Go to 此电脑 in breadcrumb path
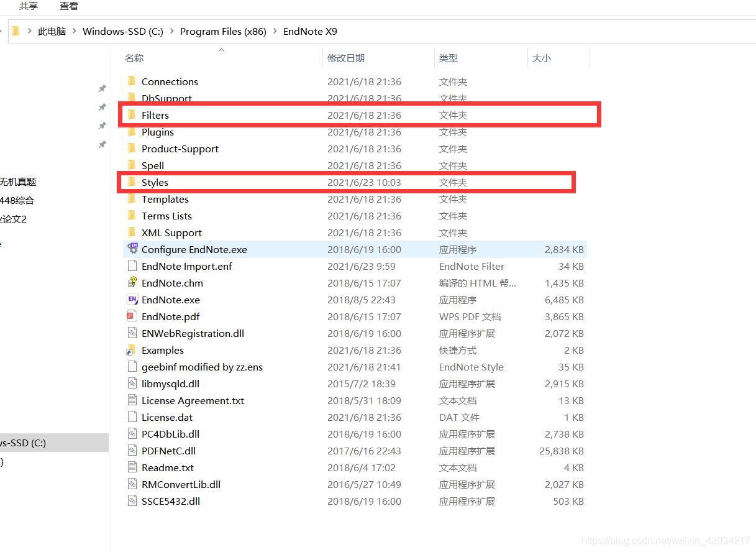Screen dimensions: 756x552 point(52,31)
